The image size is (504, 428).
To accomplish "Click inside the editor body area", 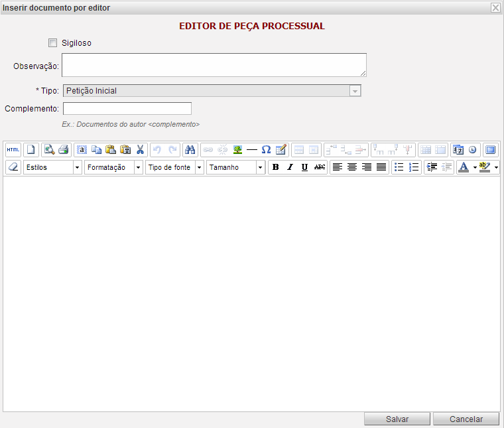I will [x=252, y=294].
